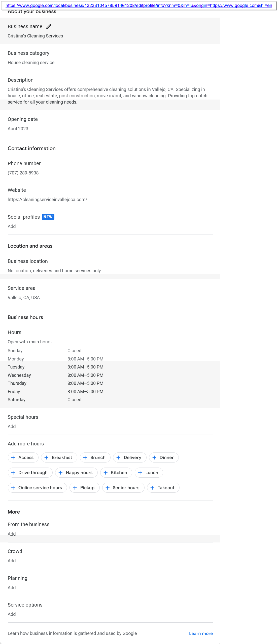279x644 pixels.
Task: Edit the Phone number field
Action: 110,168
